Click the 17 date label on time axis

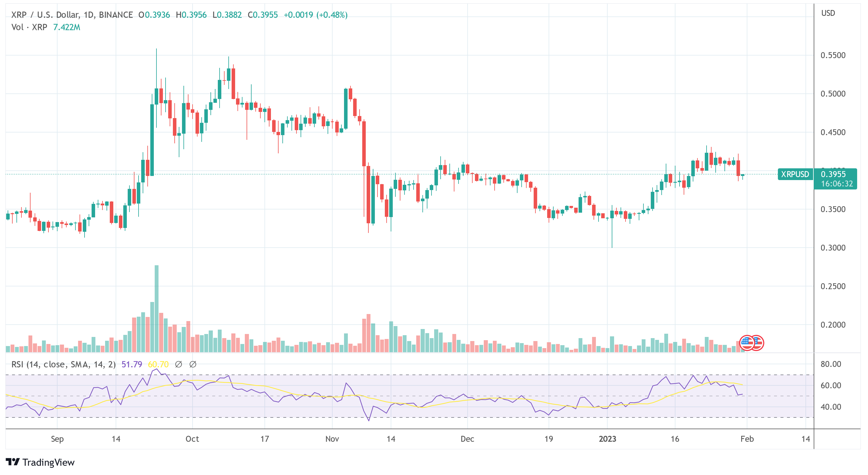265,439
